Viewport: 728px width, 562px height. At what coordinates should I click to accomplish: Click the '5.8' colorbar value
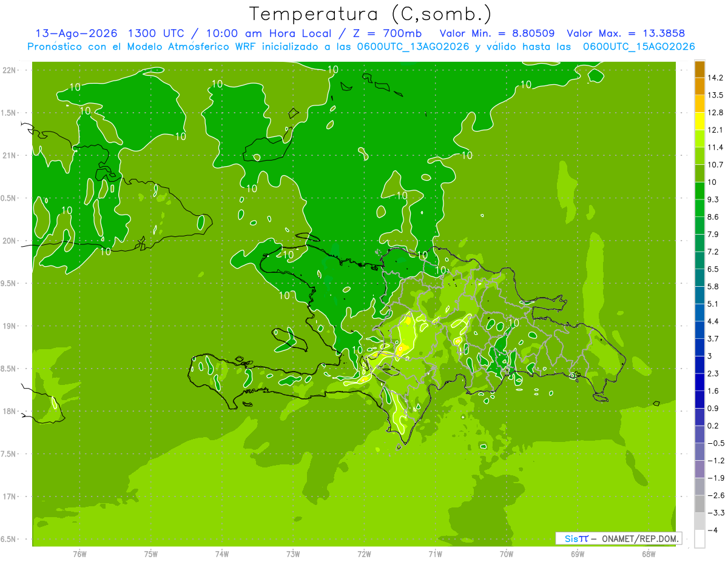pyautogui.click(x=714, y=286)
